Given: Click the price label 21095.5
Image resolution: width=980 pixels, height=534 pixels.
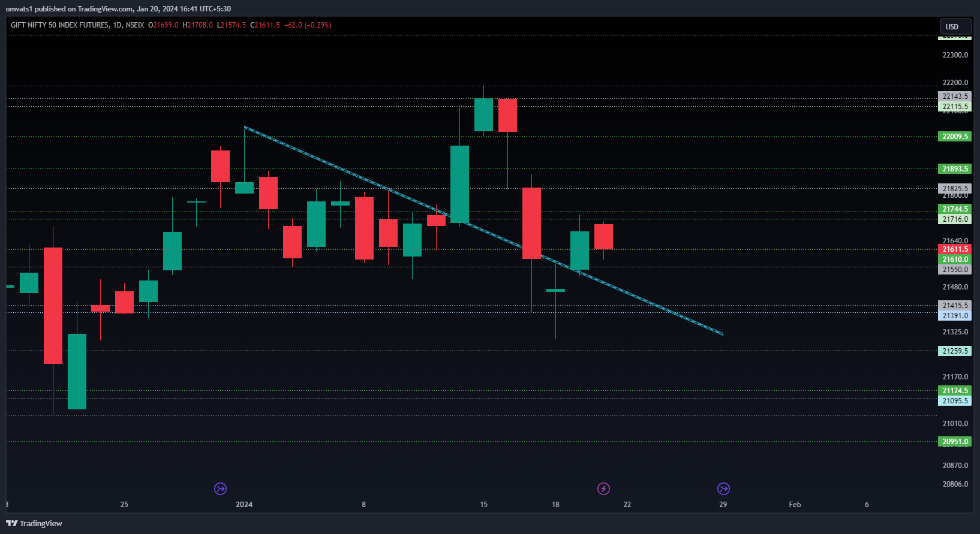Looking at the screenshot, I should click(954, 401).
